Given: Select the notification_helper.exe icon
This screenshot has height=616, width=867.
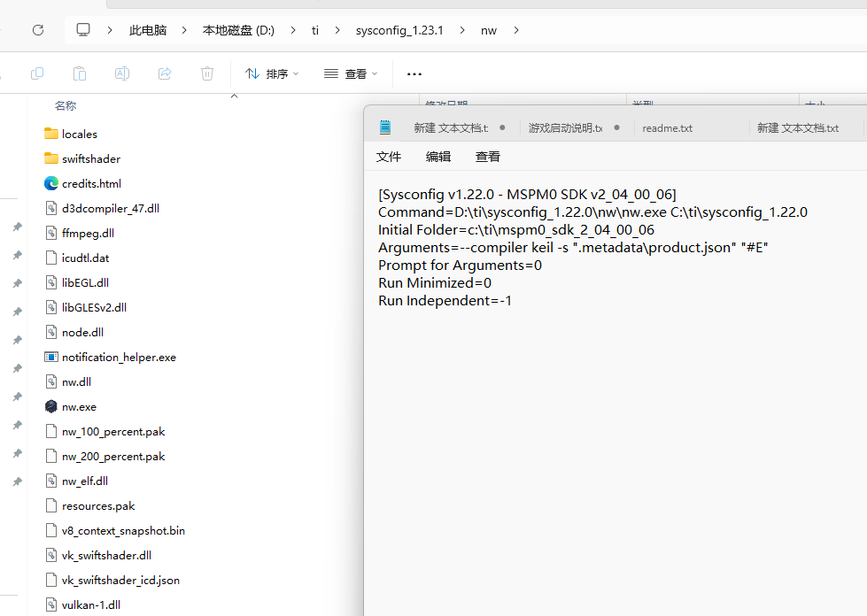Looking at the screenshot, I should (50, 357).
